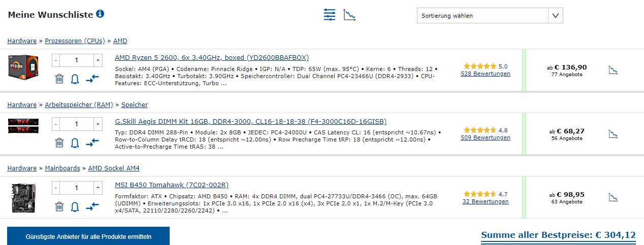Open 32 Bewertungen reviews link
Image resolution: width=644 pixels, height=245 pixels.
pyautogui.click(x=486, y=201)
